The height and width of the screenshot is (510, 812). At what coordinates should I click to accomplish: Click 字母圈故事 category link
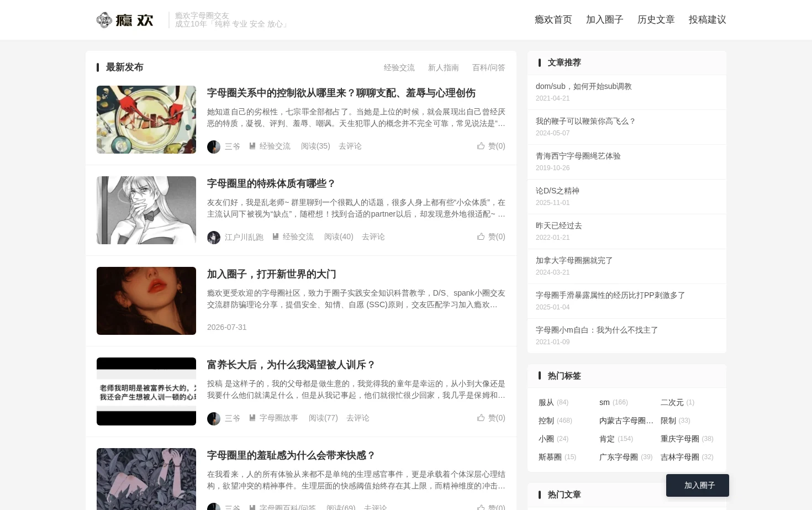tap(279, 418)
